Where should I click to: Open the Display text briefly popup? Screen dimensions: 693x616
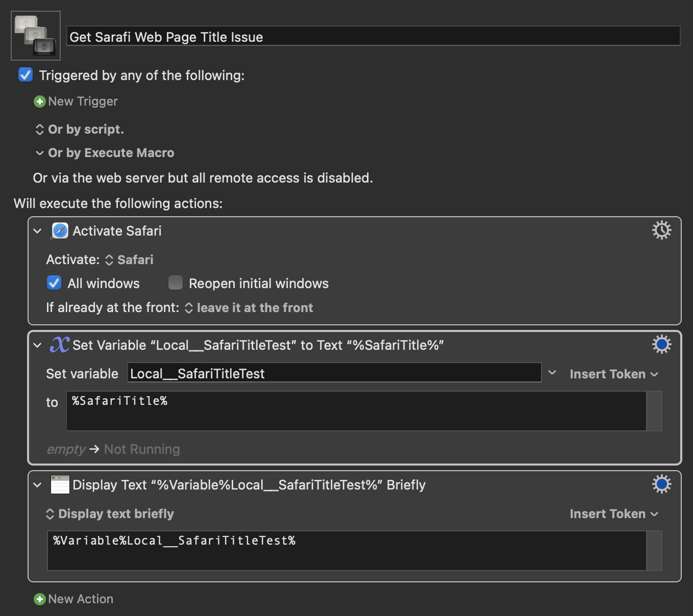(110, 514)
